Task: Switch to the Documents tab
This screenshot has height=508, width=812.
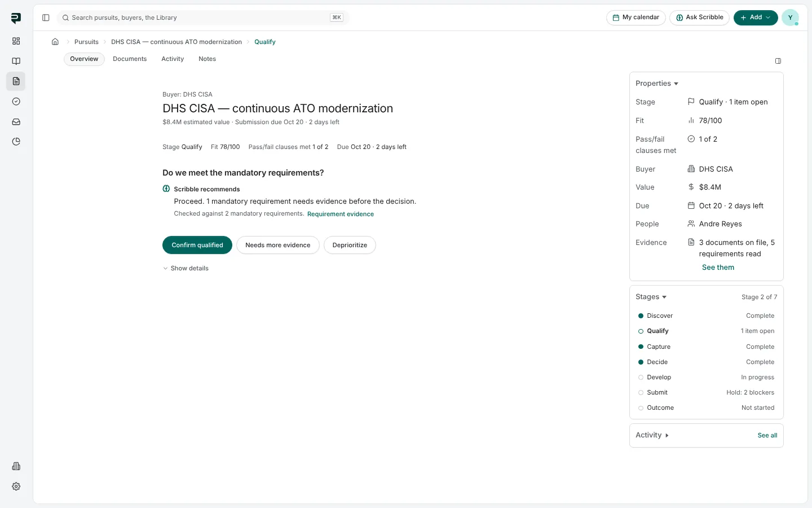Action: [x=130, y=59]
